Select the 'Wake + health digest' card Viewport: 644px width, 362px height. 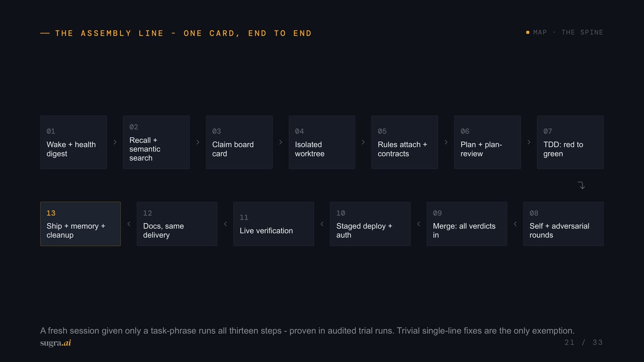tap(73, 142)
